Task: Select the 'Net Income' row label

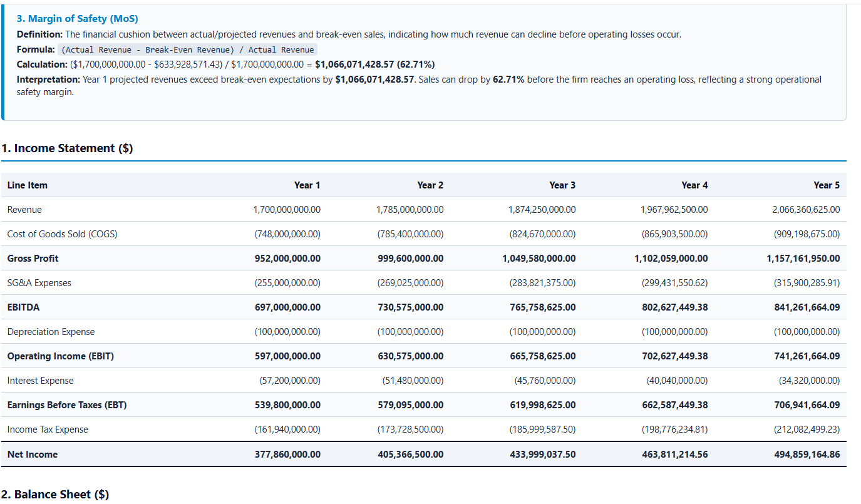Action: tap(32, 455)
